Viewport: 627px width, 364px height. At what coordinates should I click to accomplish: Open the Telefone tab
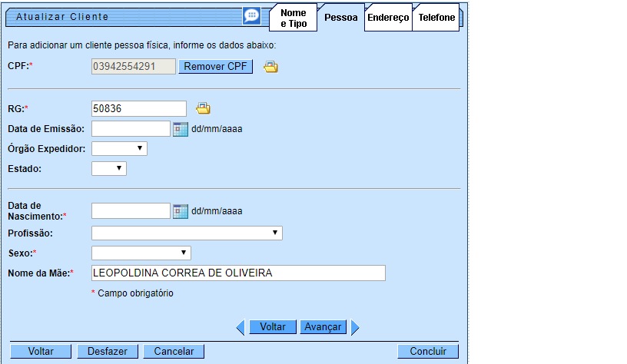(436, 18)
